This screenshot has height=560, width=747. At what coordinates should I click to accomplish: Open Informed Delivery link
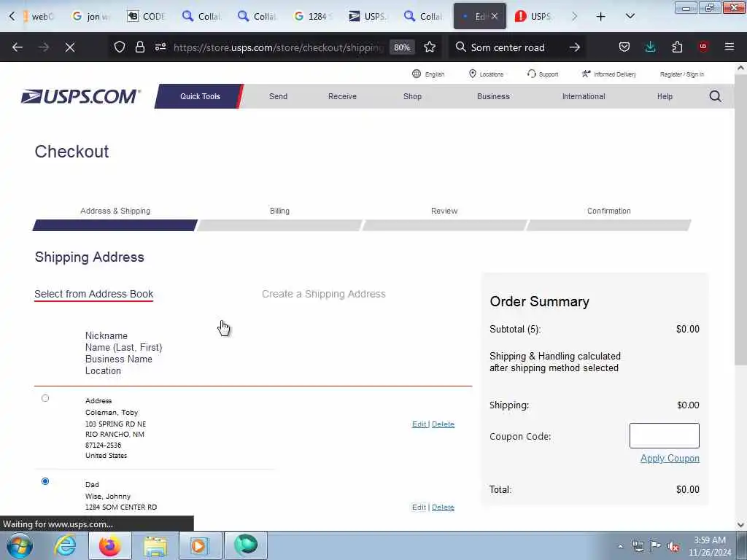(609, 74)
